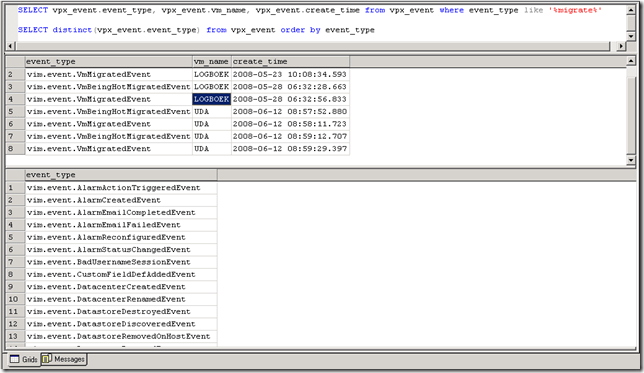Click the Grids tab grid icon
This screenshot has height=373, width=644.
[x=14, y=359]
